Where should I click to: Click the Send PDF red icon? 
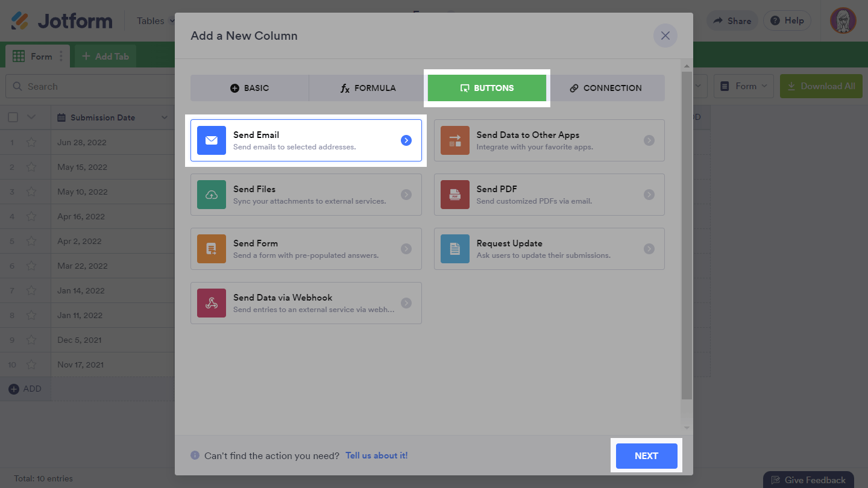[x=454, y=195]
